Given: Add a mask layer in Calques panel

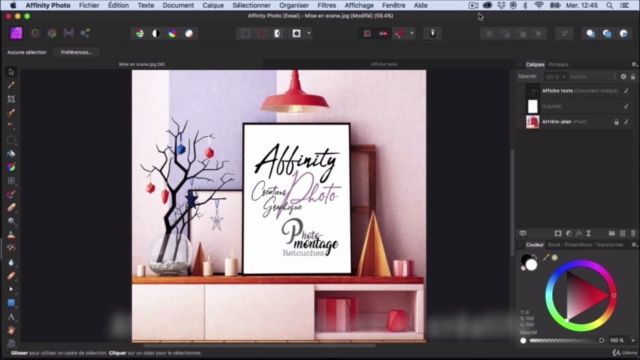Looking at the screenshot, I should (x=558, y=233).
